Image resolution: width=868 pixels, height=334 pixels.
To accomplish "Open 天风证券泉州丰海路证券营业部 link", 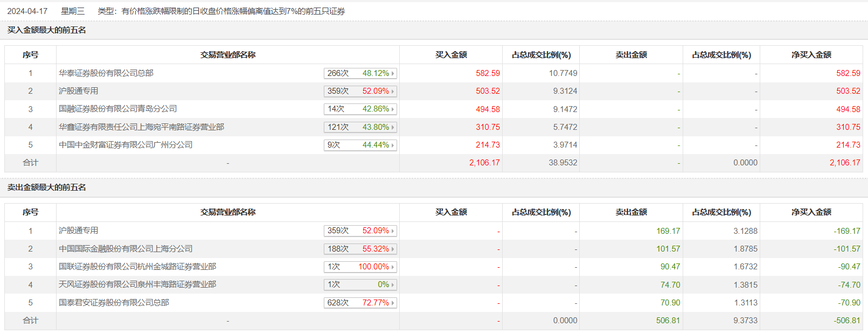I will (137, 284).
